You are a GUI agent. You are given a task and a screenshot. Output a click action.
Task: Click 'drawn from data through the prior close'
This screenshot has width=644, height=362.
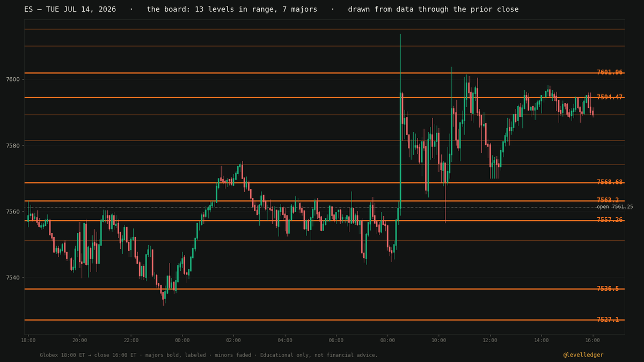point(433,10)
